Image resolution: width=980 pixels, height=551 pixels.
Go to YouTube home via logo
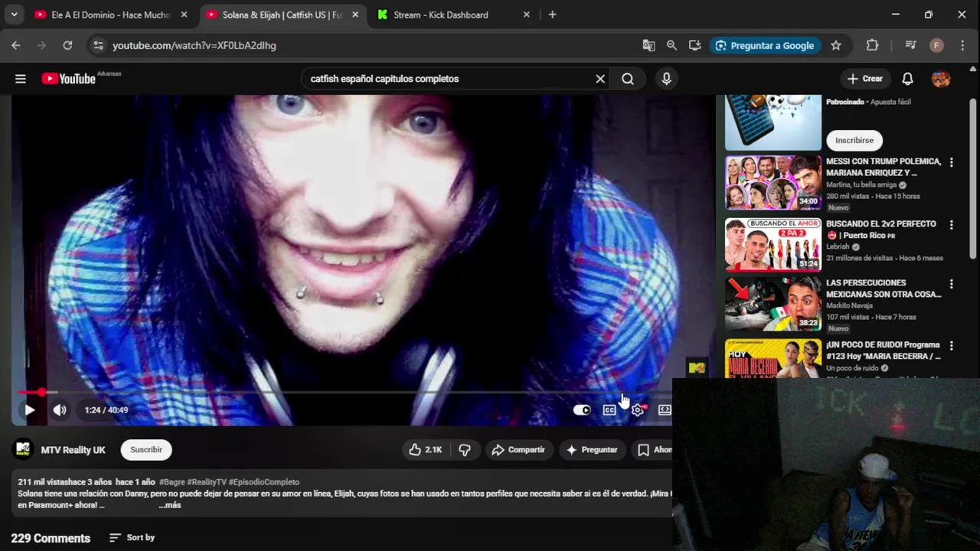(68, 79)
